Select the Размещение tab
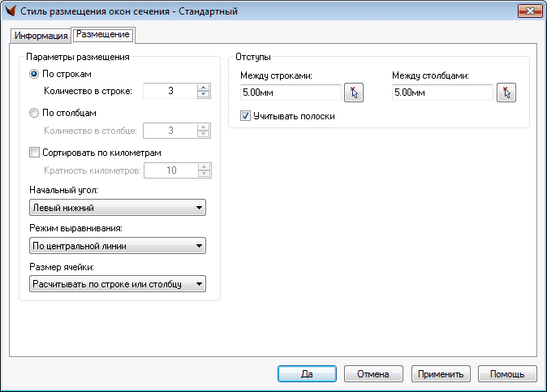 click(x=104, y=35)
